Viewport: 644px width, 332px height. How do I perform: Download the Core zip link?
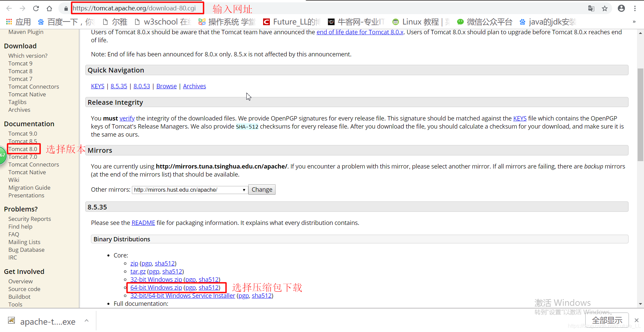click(x=134, y=264)
